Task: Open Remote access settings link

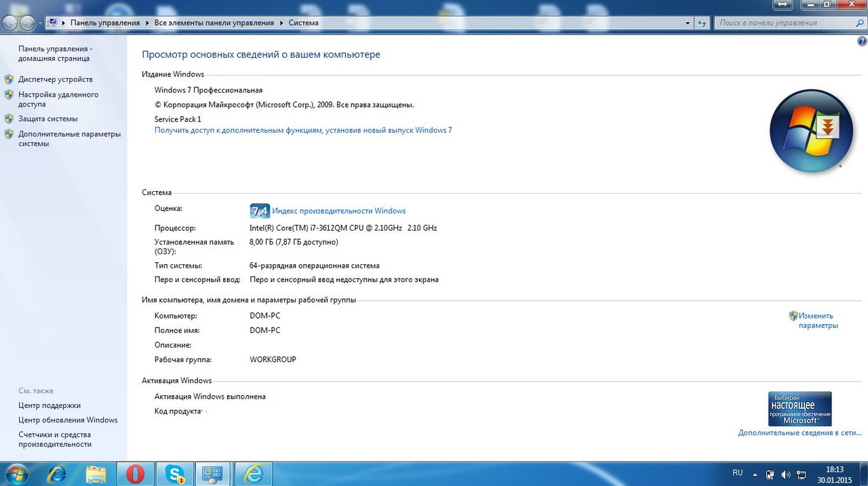Action: tap(58, 100)
